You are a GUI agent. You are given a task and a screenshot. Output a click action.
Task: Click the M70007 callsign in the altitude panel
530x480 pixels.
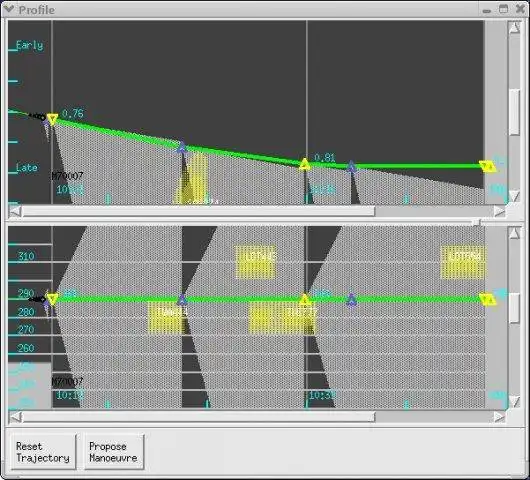click(x=67, y=382)
